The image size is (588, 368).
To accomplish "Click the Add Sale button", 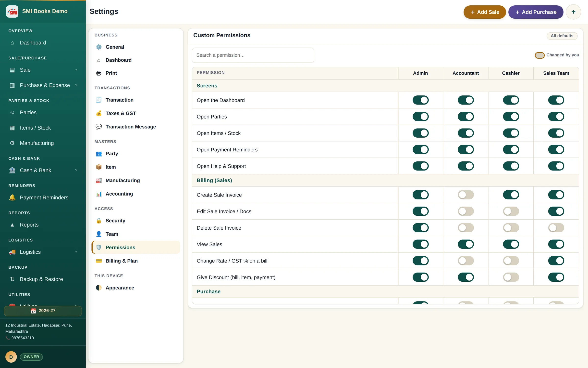I will click(485, 12).
